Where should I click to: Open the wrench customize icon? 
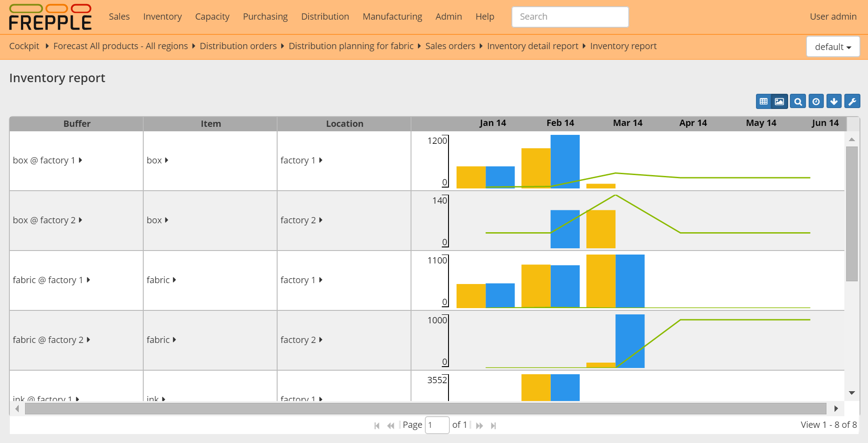[x=852, y=101]
